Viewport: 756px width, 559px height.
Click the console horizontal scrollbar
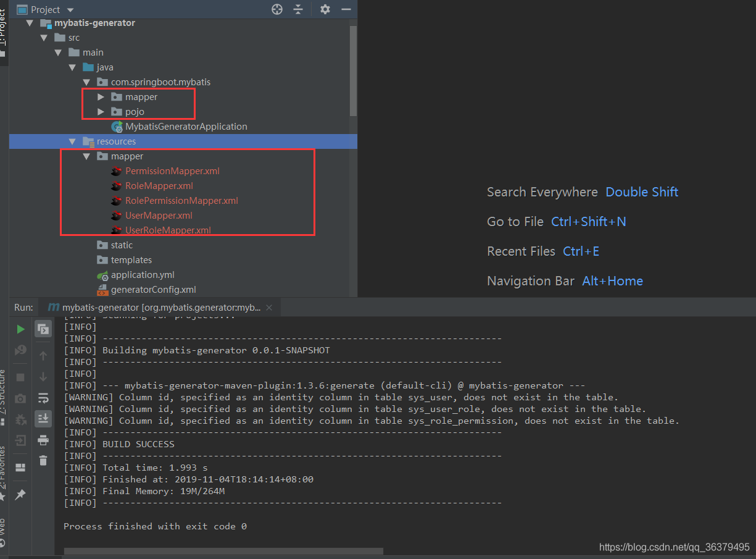(x=223, y=551)
